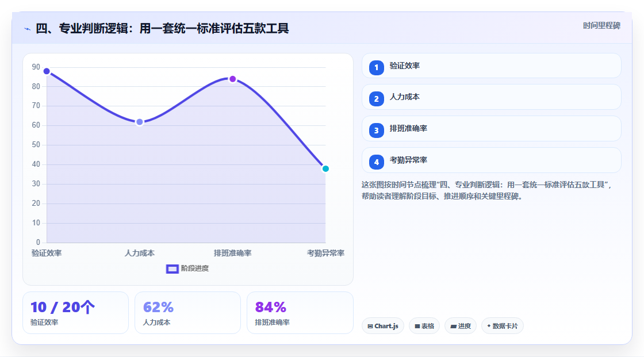This screenshot has height=357, width=644.
Task: Click the 10 / 20个 stat card
Action: (x=75, y=313)
